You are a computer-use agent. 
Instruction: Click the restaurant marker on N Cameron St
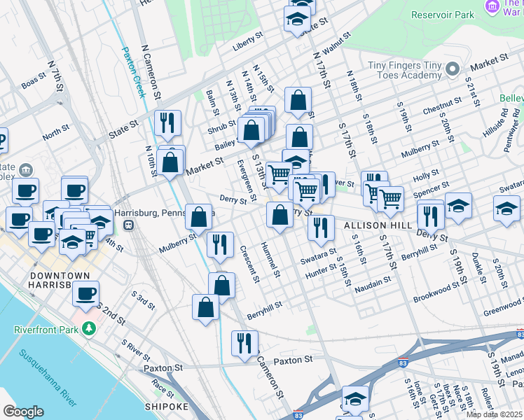pos(167,125)
